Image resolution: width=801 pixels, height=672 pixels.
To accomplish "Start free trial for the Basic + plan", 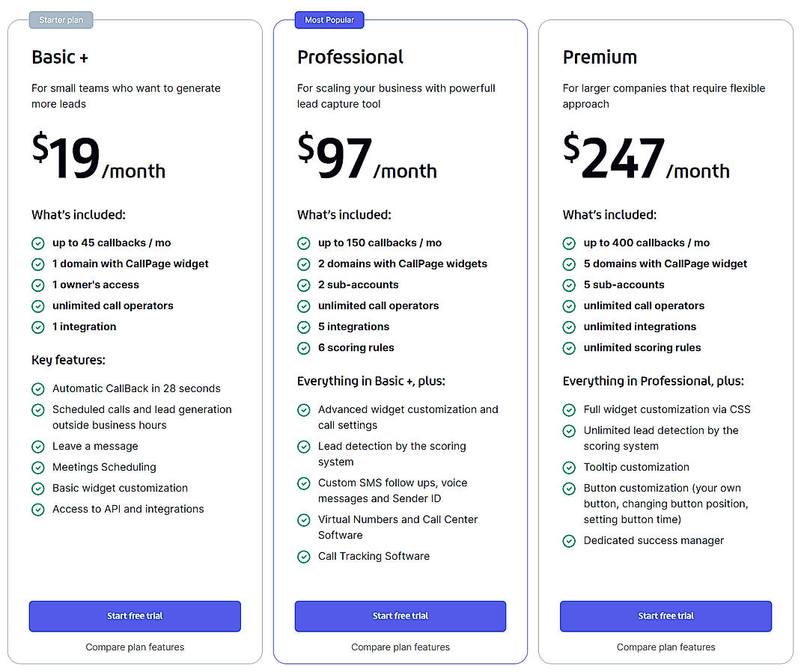I will (x=135, y=616).
